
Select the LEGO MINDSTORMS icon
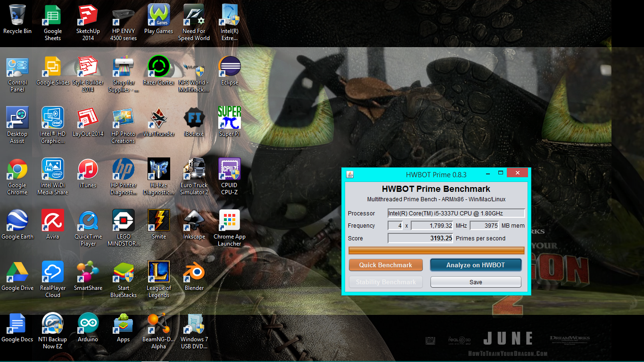tap(124, 221)
